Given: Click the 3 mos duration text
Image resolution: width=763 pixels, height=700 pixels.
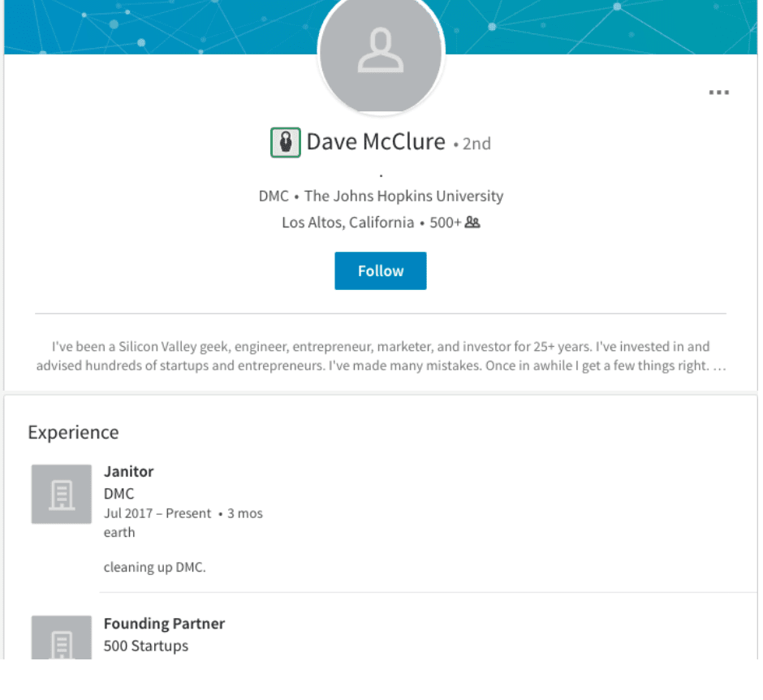Looking at the screenshot, I should point(245,513).
